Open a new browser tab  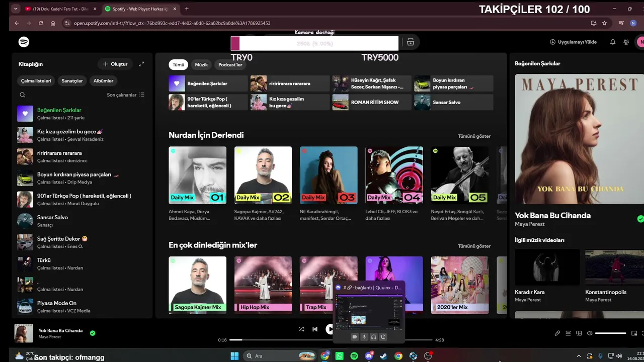click(187, 9)
